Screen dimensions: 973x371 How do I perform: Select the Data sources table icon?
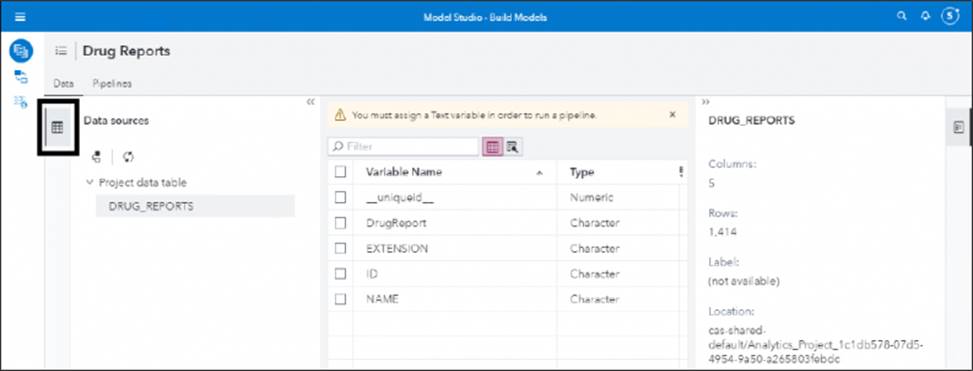[x=57, y=127]
